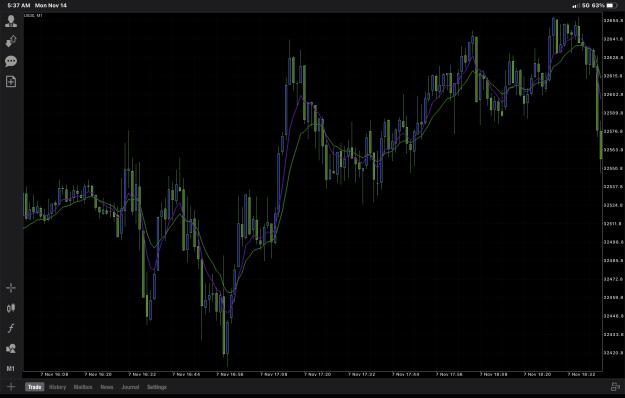Open the chat speech bubble icon
Viewport: 625px width, 398px height.
coord(11,61)
